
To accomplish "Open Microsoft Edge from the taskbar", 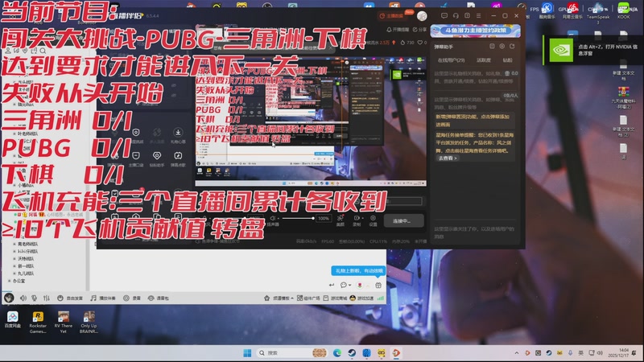I will [x=337, y=353].
